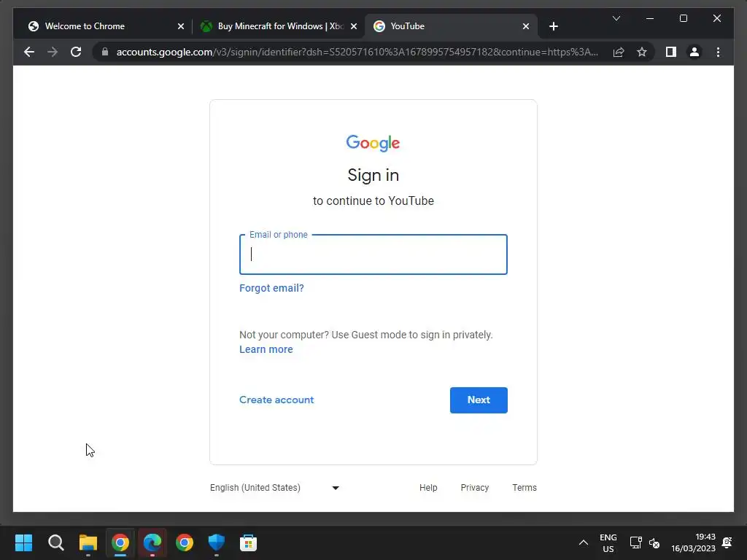This screenshot has height=560, width=747.
Task: Open the Terms link
Action: click(524, 488)
